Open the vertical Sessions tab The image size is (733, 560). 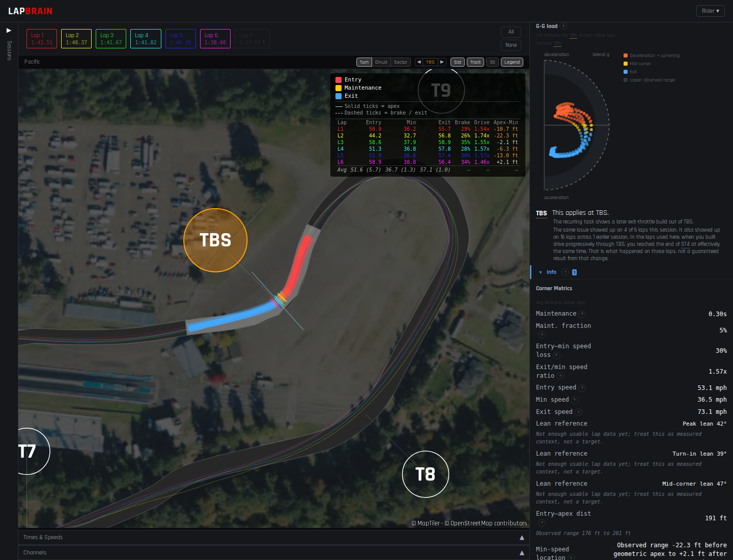click(x=9, y=50)
